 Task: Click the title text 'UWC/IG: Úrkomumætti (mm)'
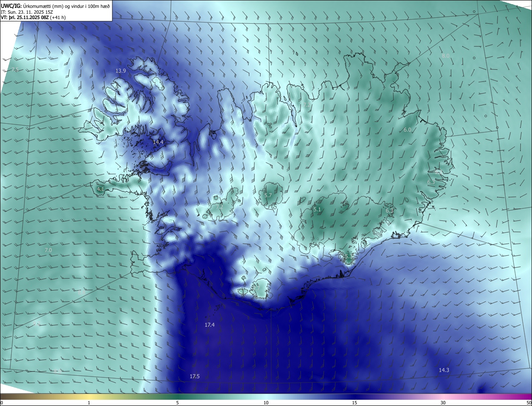coord(32,6)
